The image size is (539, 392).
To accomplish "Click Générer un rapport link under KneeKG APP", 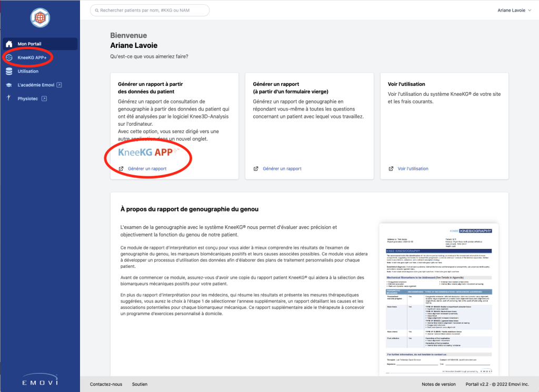I will 147,169.
